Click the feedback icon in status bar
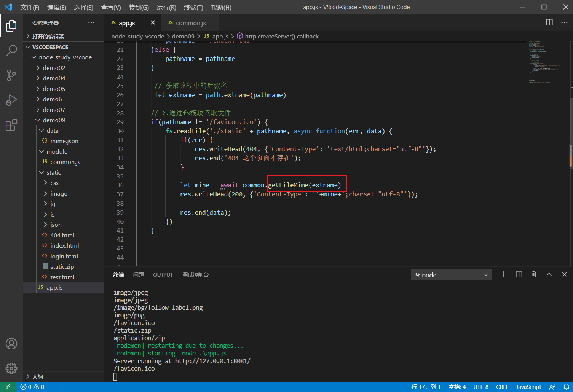Screen dimensions: 573x392 552,387
